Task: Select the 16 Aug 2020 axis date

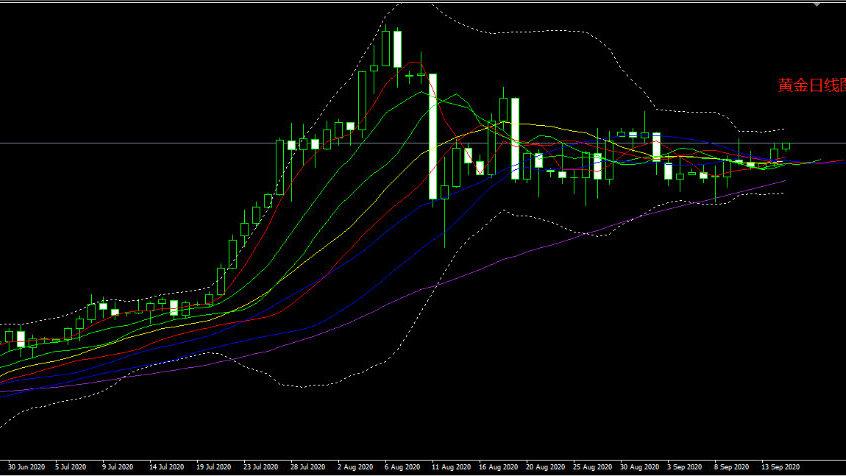Action: pyautogui.click(x=497, y=467)
